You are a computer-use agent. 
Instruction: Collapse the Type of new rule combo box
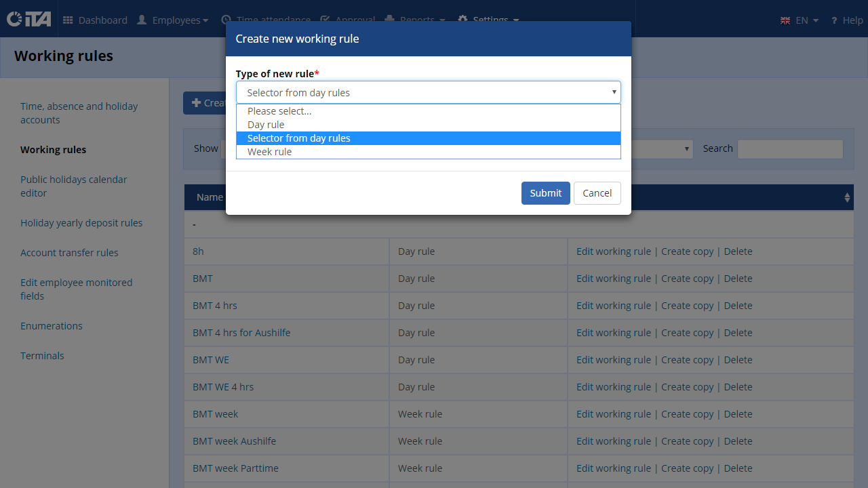429,92
